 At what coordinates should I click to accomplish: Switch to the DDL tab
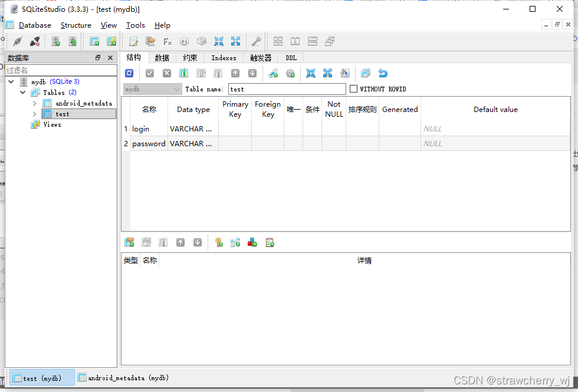(x=291, y=58)
